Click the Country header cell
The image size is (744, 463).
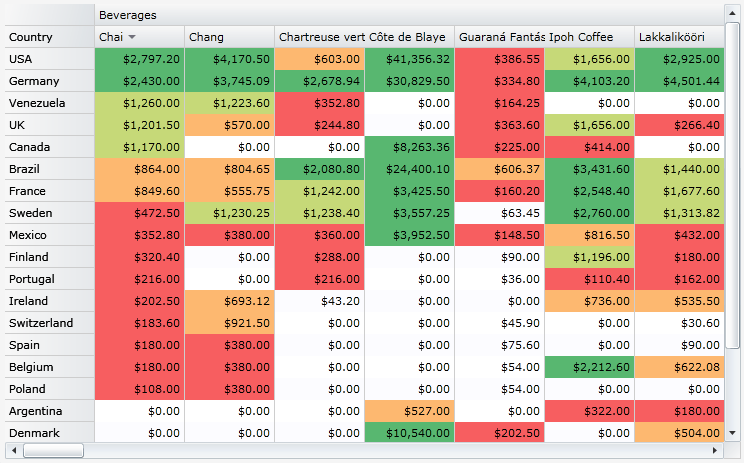(47, 37)
